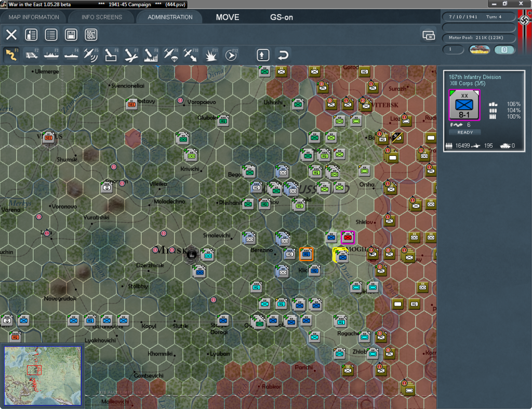Select the F4 amphibious ship icon
532x409 pixels.
71,55
